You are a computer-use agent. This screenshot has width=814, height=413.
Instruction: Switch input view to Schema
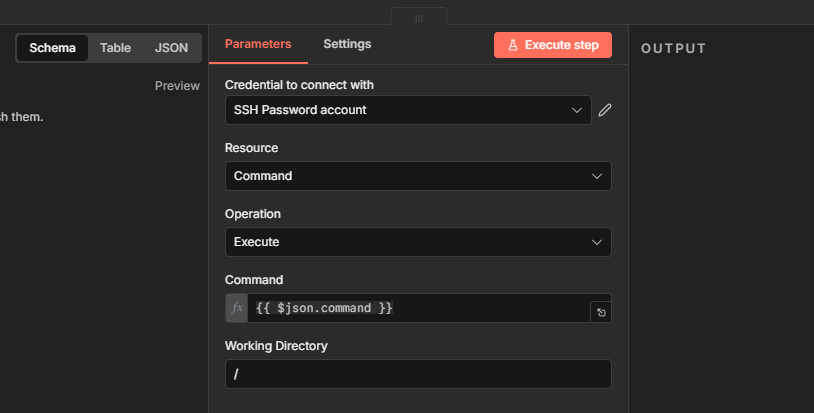(52, 48)
